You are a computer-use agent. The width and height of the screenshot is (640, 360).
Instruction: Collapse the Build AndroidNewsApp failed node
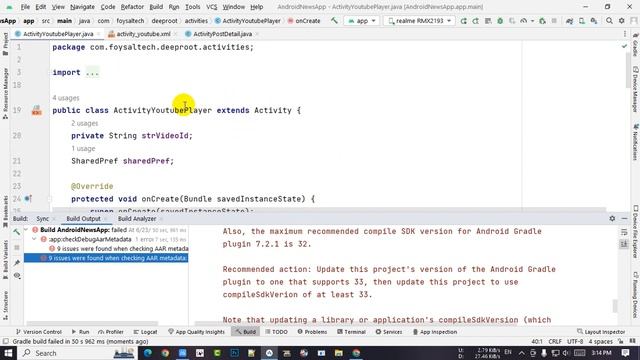27,230
